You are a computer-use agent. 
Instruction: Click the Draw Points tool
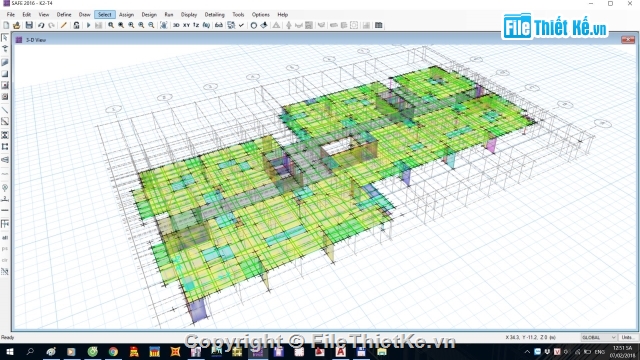tap(5, 187)
